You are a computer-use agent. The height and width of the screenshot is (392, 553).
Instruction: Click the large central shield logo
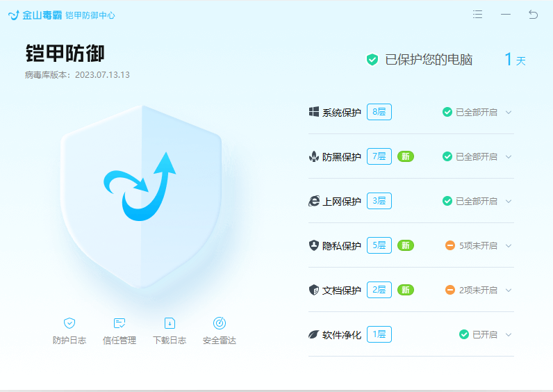click(141, 197)
